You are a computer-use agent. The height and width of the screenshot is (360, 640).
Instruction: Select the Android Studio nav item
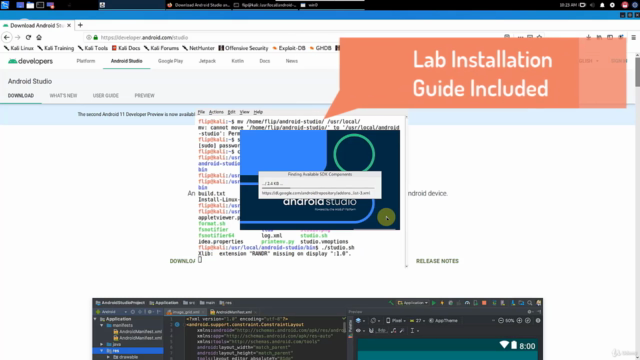pos(127,61)
